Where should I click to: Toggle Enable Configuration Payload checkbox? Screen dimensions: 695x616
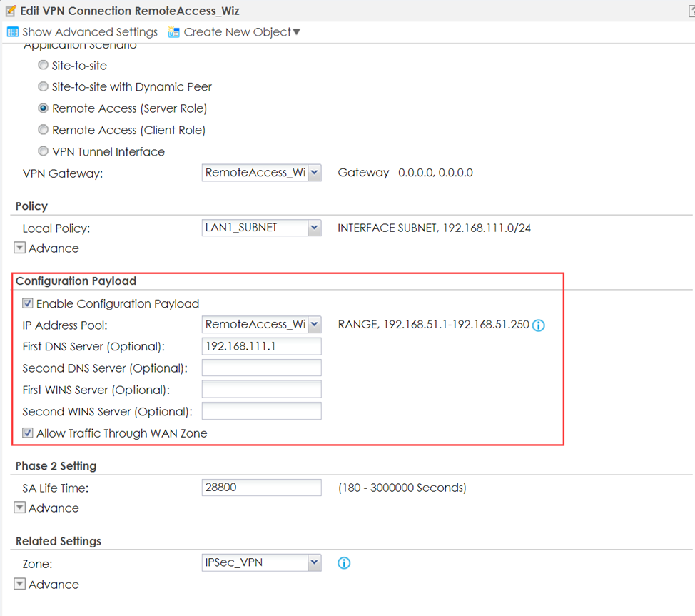(x=28, y=303)
